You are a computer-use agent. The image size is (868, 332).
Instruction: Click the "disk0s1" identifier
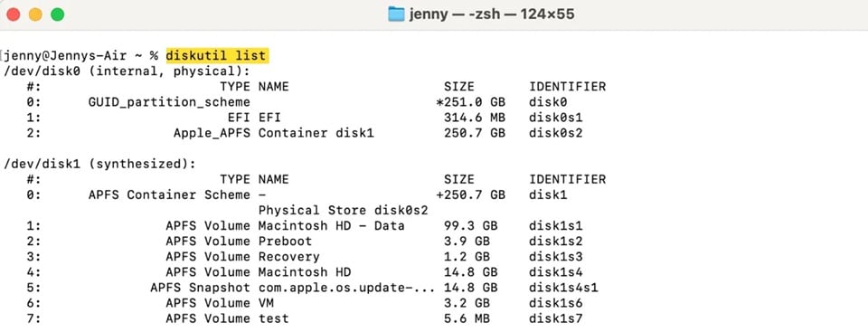click(556, 119)
